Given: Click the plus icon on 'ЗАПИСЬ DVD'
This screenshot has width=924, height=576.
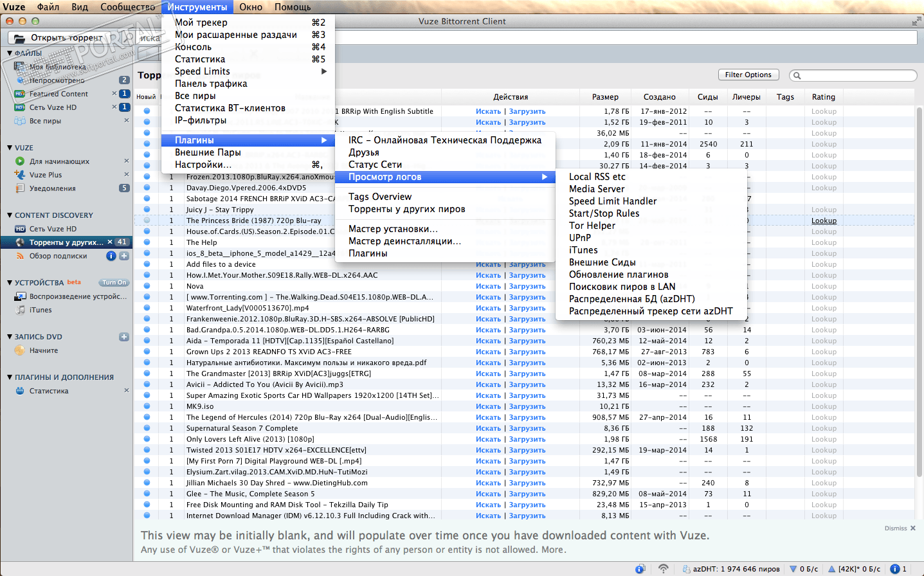Looking at the screenshot, I should [124, 337].
